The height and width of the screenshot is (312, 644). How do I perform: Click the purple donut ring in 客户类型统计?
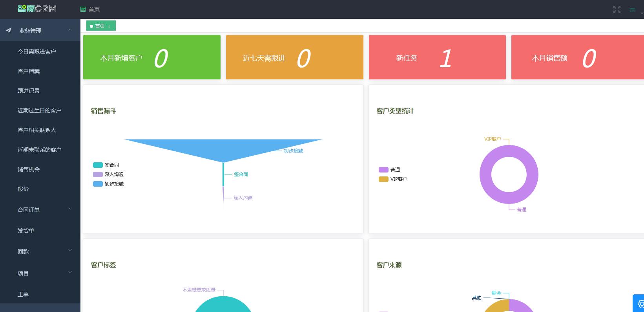click(485, 174)
